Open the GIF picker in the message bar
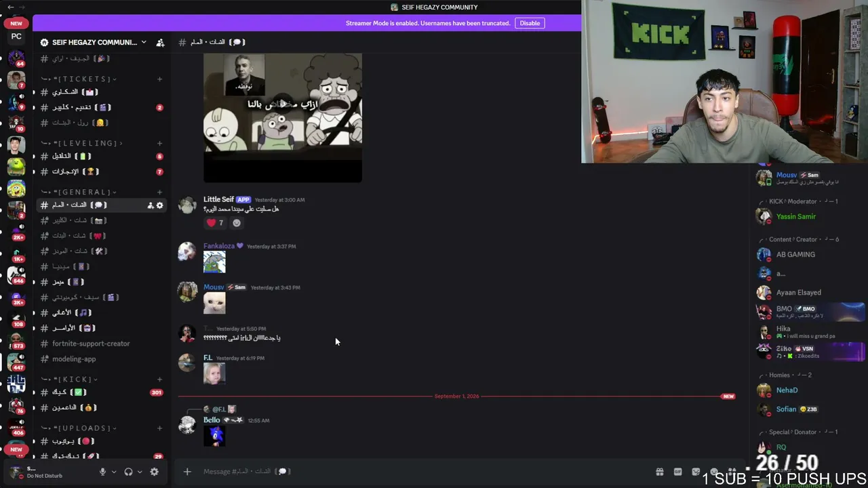This screenshot has height=488, width=868. point(677,472)
